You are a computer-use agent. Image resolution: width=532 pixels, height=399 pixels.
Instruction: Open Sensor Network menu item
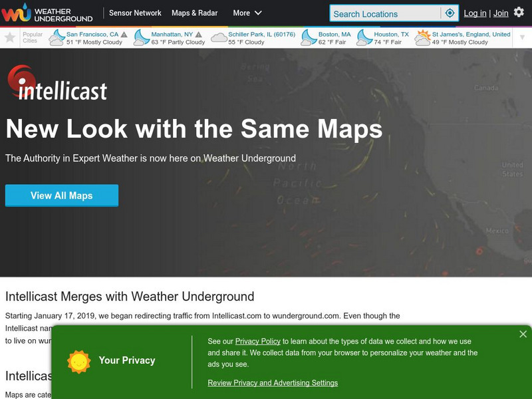[x=135, y=13]
